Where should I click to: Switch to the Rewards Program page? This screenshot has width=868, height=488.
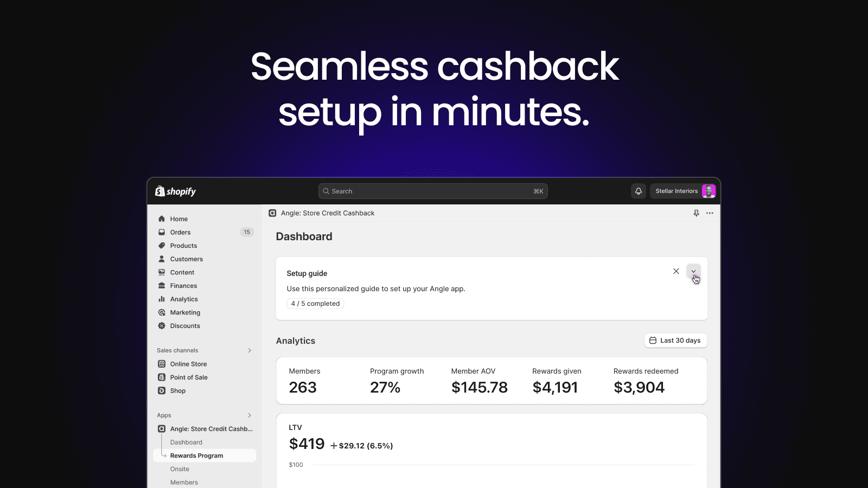click(197, 455)
